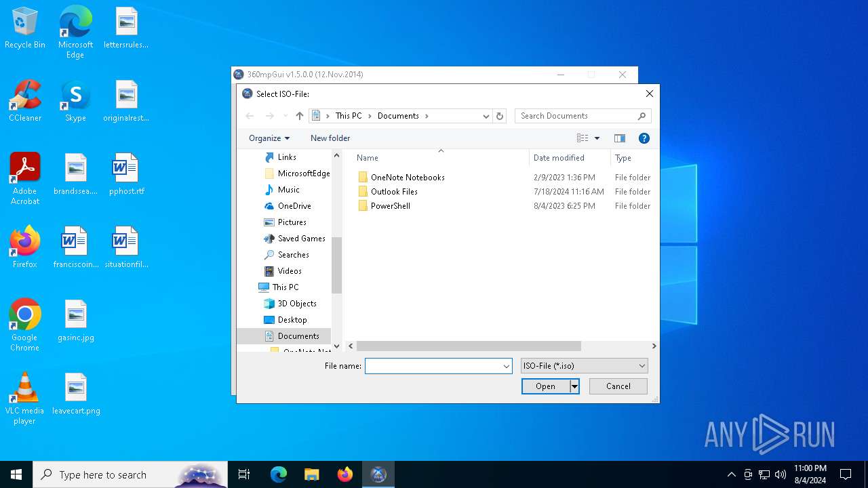Open the Recycle Bin desktop icon
Viewport: 868px width, 488px height.
[x=25, y=28]
